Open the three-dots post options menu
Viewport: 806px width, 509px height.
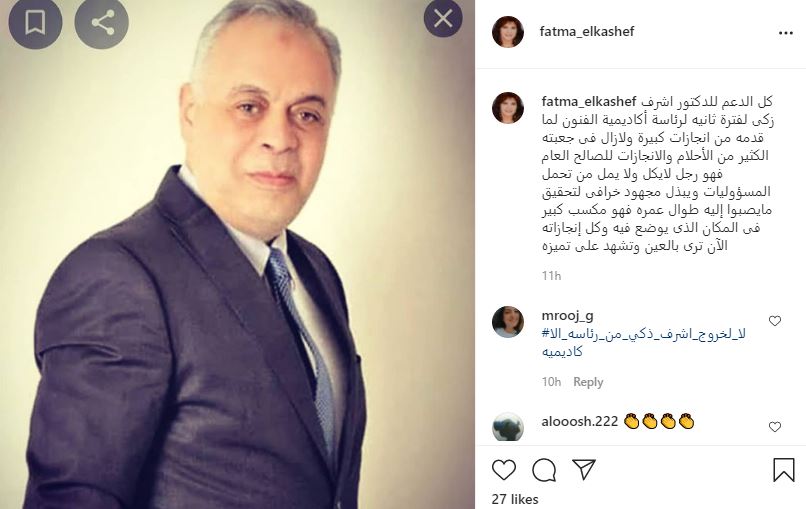[x=785, y=33]
